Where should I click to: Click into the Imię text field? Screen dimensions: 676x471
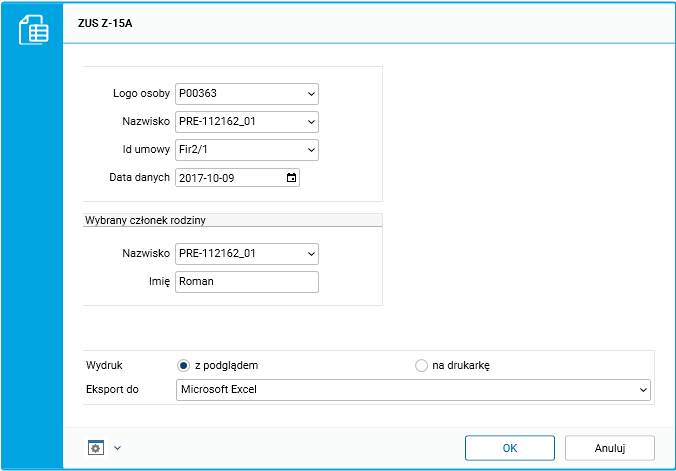(246, 282)
